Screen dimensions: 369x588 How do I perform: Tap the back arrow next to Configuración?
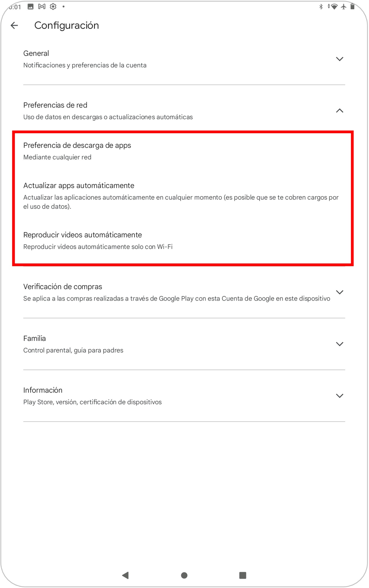[14, 26]
